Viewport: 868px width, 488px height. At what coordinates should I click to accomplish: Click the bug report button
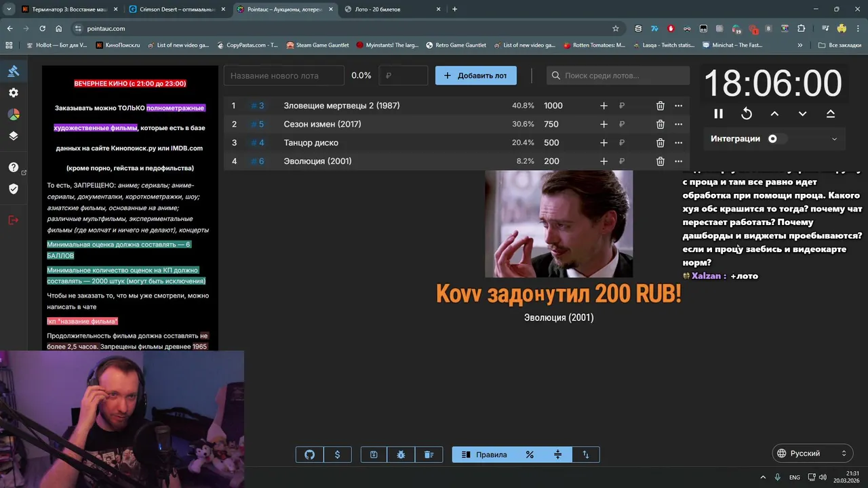point(401,455)
